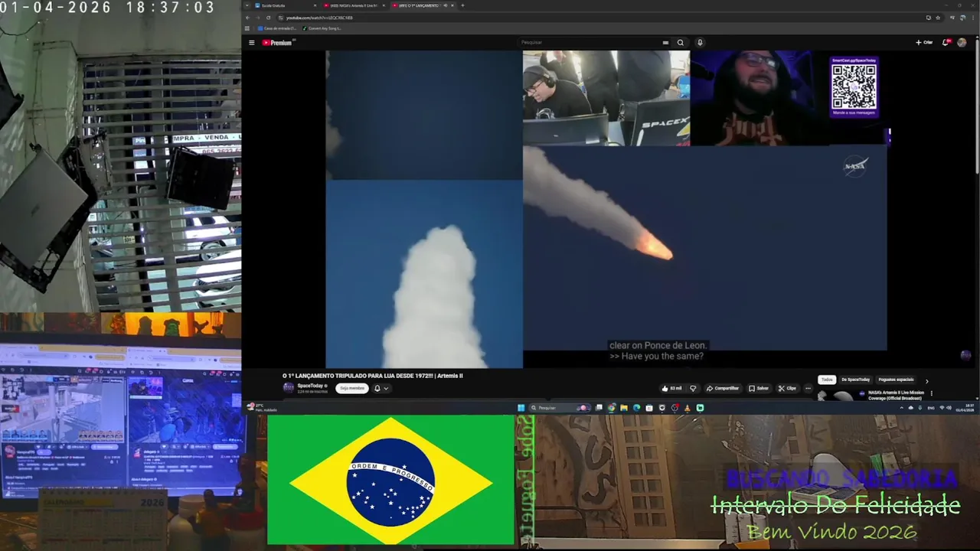This screenshot has height=551, width=980.
Task: Click the Compartilhar share button
Action: coord(724,389)
